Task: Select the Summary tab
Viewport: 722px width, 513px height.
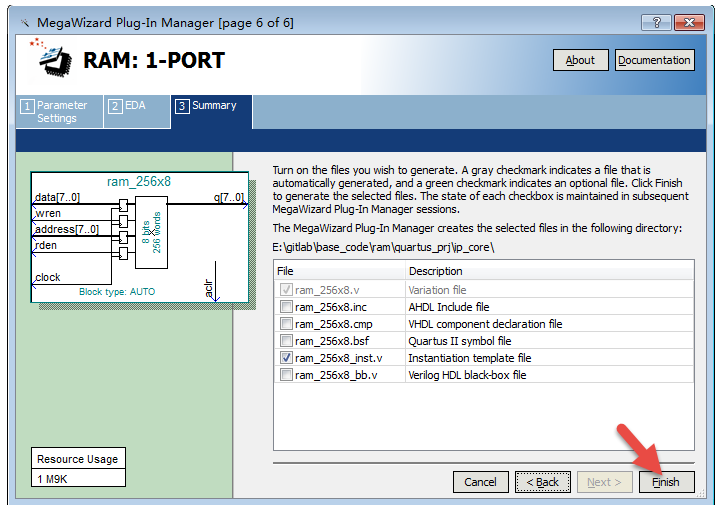Action: click(211, 111)
